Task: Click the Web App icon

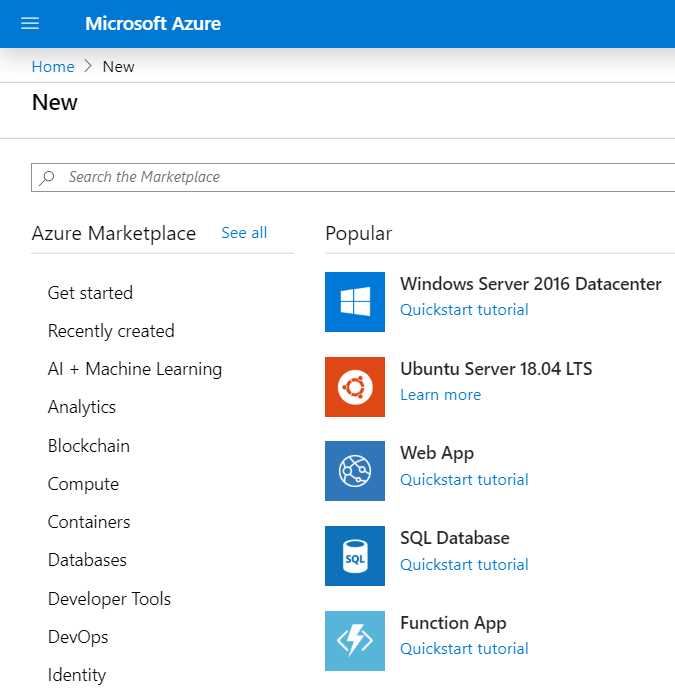Action: pyautogui.click(x=355, y=471)
